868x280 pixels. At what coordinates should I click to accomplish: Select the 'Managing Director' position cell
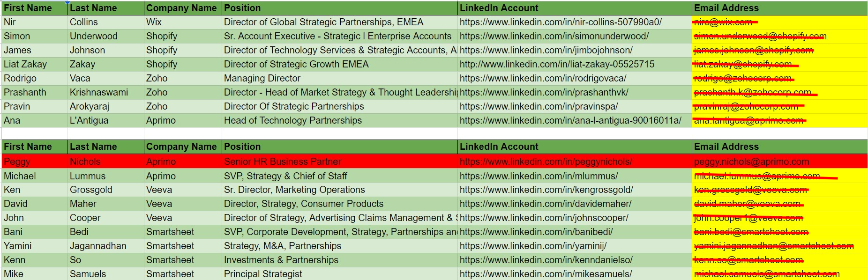pos(262,78)
